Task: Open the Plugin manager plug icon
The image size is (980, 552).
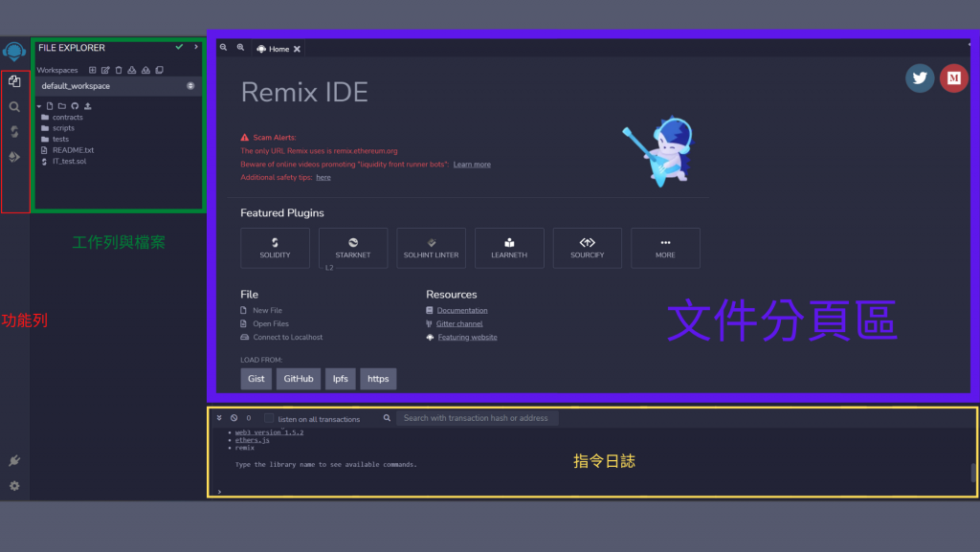Action: [14, 461]
